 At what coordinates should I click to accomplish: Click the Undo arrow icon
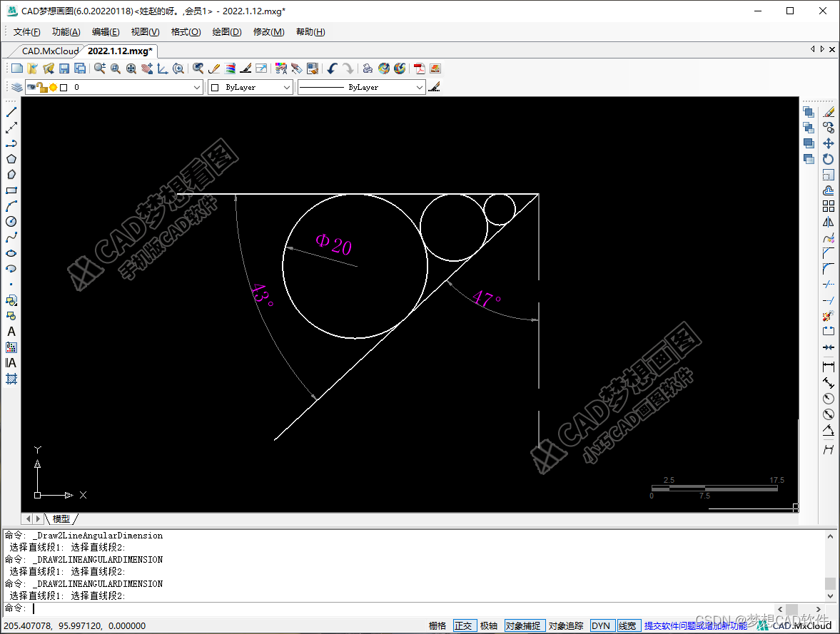pos(332,68)
